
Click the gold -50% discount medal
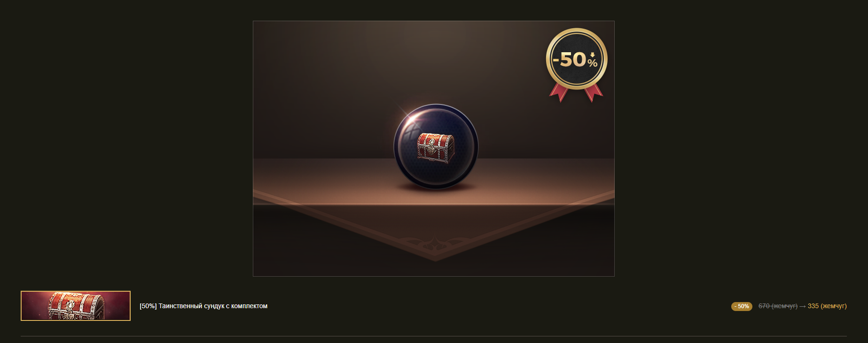click(x=577, y=59)
